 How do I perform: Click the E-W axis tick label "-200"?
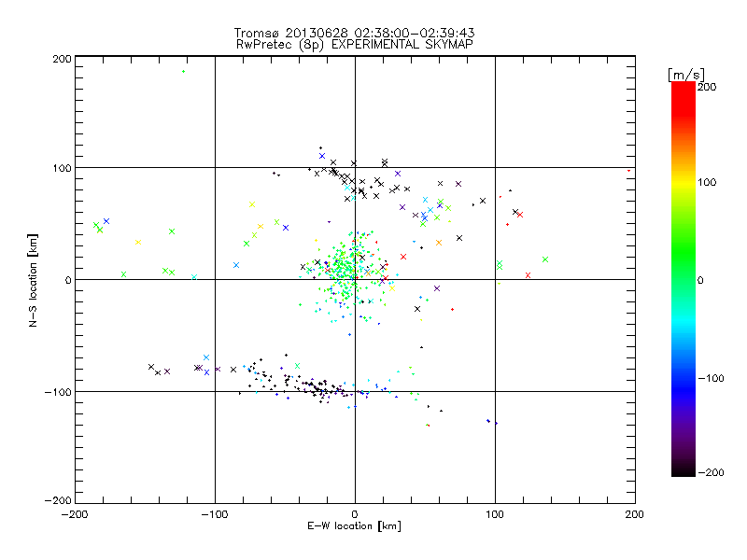[x=75, y=514]
